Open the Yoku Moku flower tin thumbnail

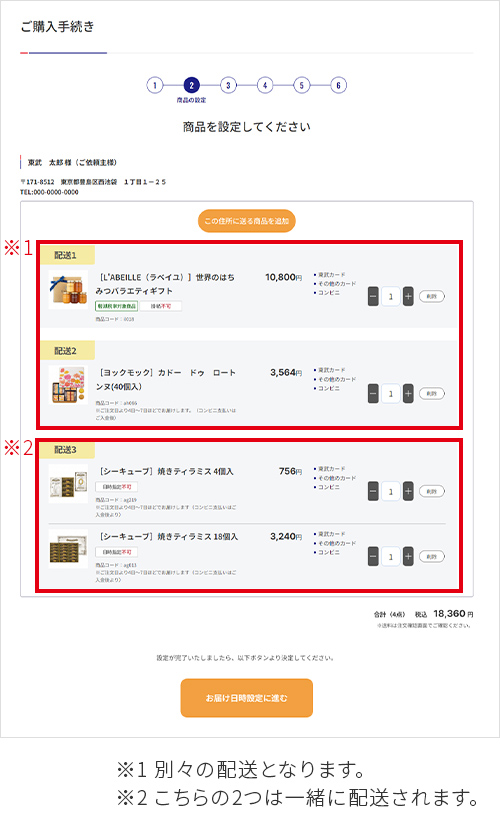(x=68, y=385)
